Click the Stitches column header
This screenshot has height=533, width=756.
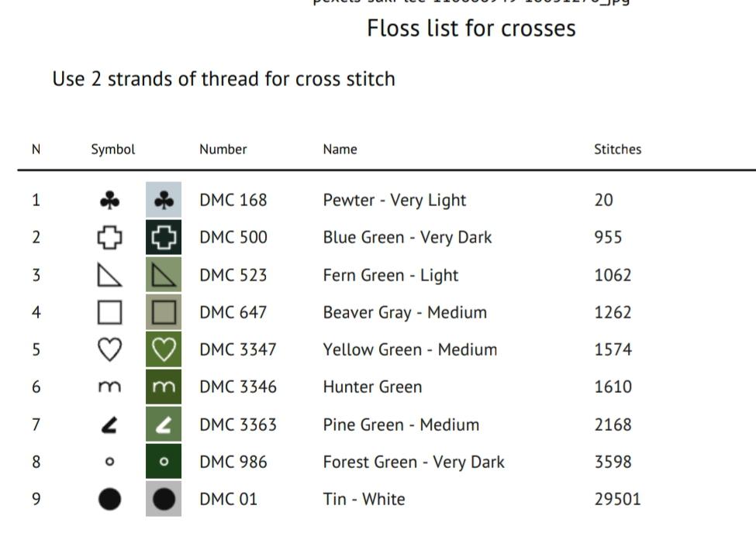(x=618, y=150)
